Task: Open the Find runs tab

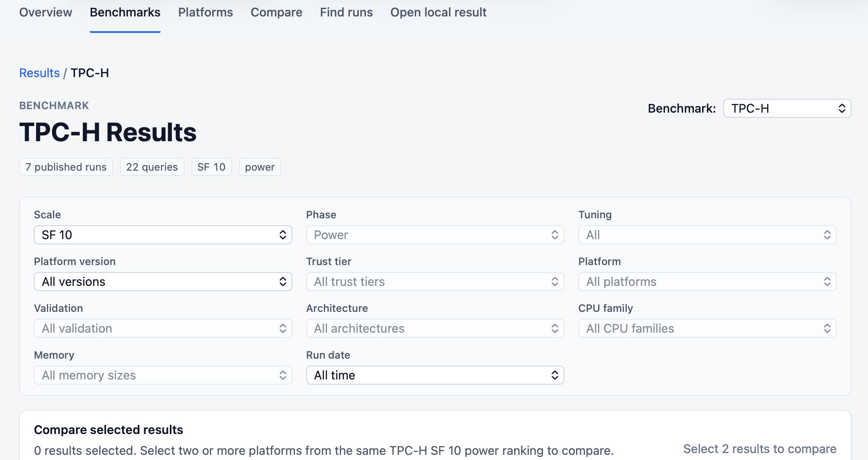Action: point(346,12)
